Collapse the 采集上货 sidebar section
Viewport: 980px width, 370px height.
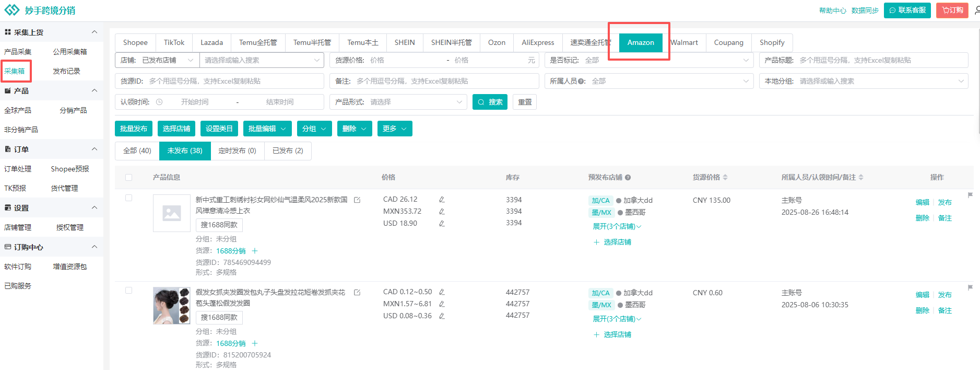[x=95, y=32]
